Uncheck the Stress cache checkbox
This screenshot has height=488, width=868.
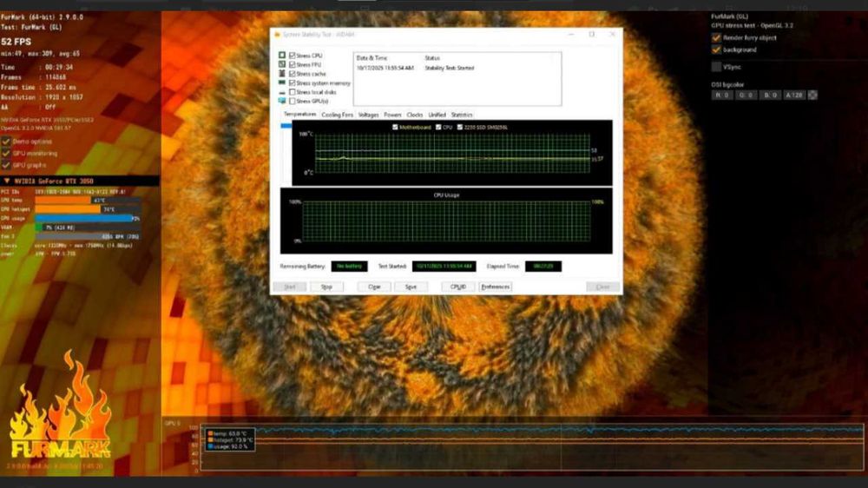[x=293, y=74]
